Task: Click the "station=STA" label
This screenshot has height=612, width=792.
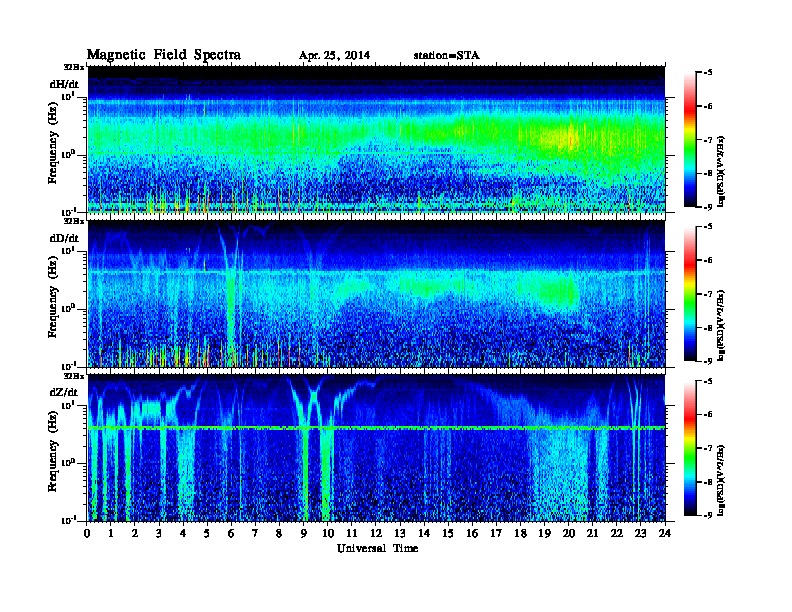Action: click(447, 56)
